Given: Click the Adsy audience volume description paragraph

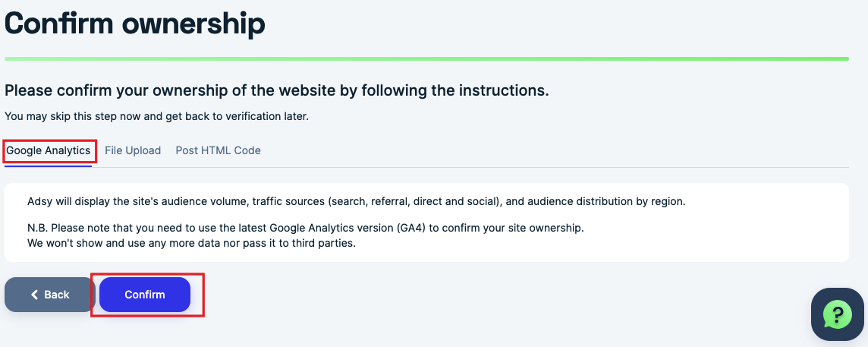Looking at the screenshot, I should [357, 201].
